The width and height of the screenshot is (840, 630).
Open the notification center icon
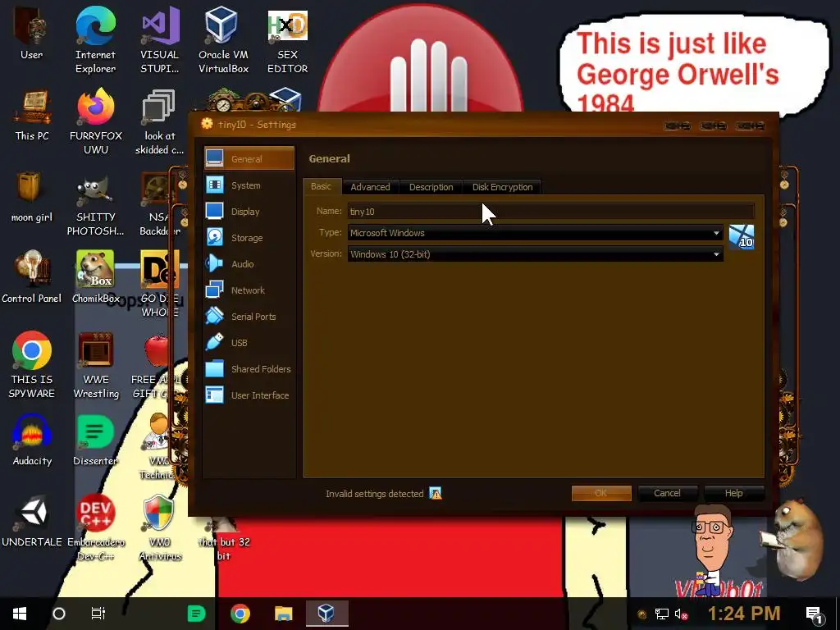click(x=815, y=614)
